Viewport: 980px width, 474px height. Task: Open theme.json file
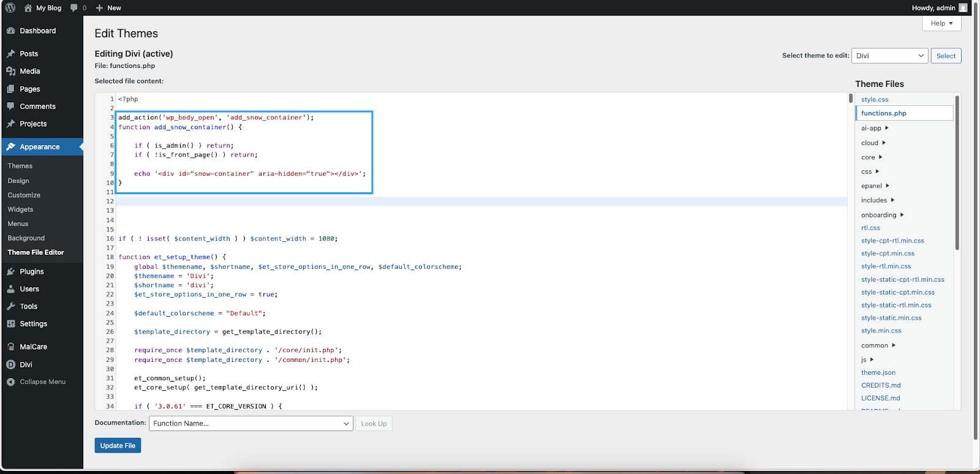click(878, 372)
